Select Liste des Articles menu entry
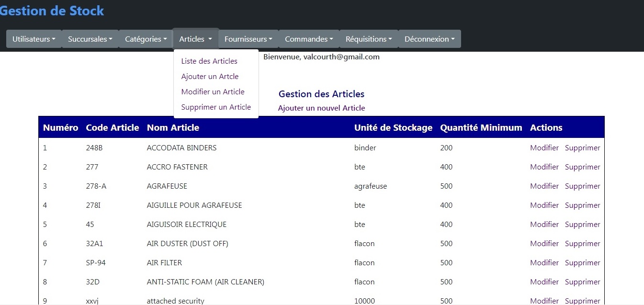 [x=209, y=61]
